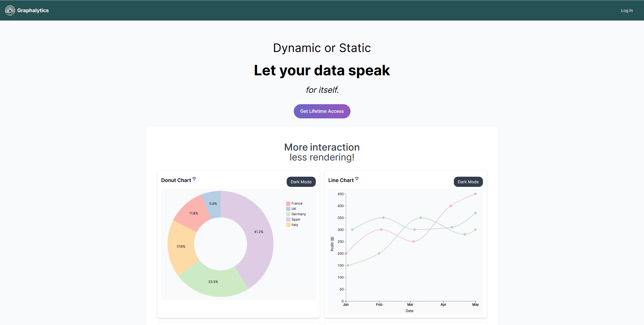This screenshot has width=644, height=325.
Task: Click the 'Profit ($)' axis label
Action: click(332, 244)
